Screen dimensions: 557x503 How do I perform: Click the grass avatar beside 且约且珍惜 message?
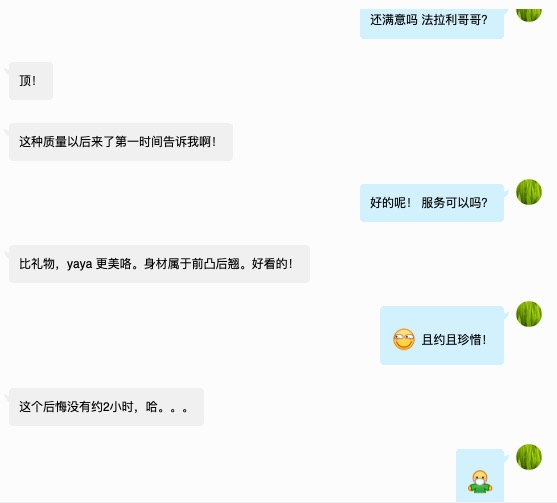tap(529, 314)
